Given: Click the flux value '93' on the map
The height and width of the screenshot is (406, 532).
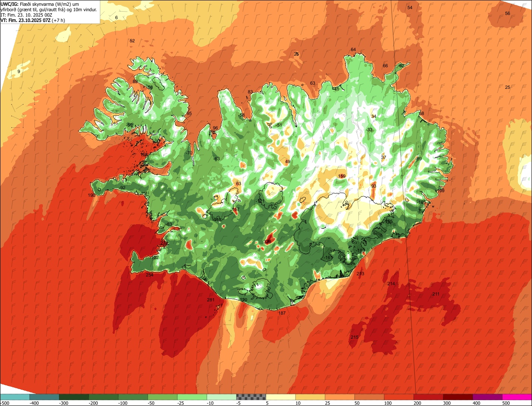Looking at the screenshot, I should pyautogui.click(x=374, y=186).
